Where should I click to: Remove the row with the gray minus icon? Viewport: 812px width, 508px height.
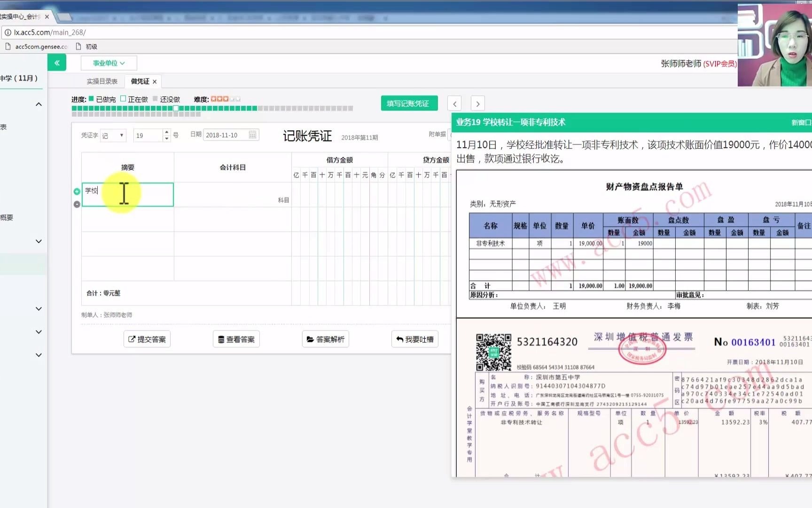[77, 204]
